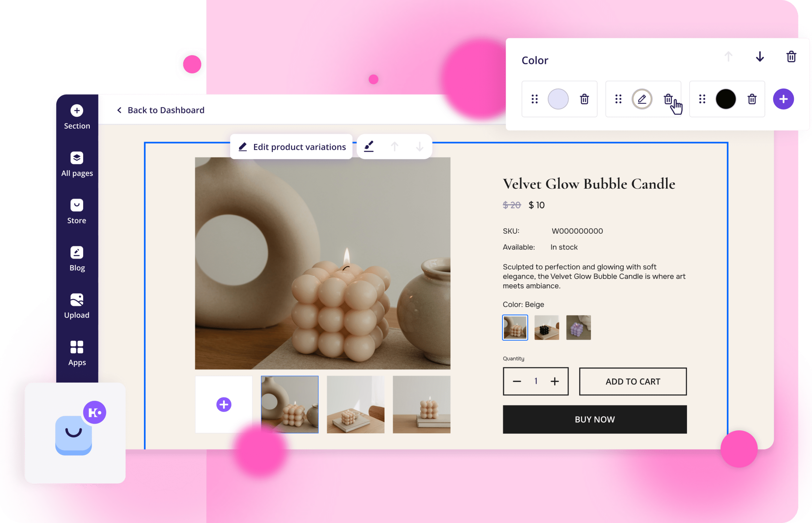Click BUY NOW button

595,419
